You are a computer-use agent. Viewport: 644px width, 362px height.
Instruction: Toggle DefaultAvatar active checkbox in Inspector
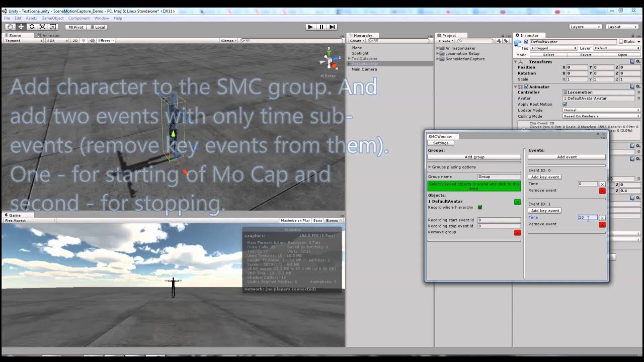coord(526,42)
